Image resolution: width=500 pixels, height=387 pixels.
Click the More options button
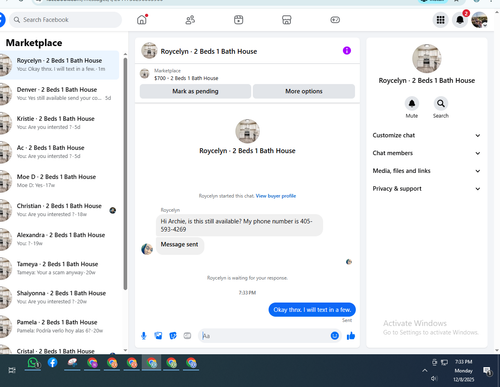pos(304,91)
